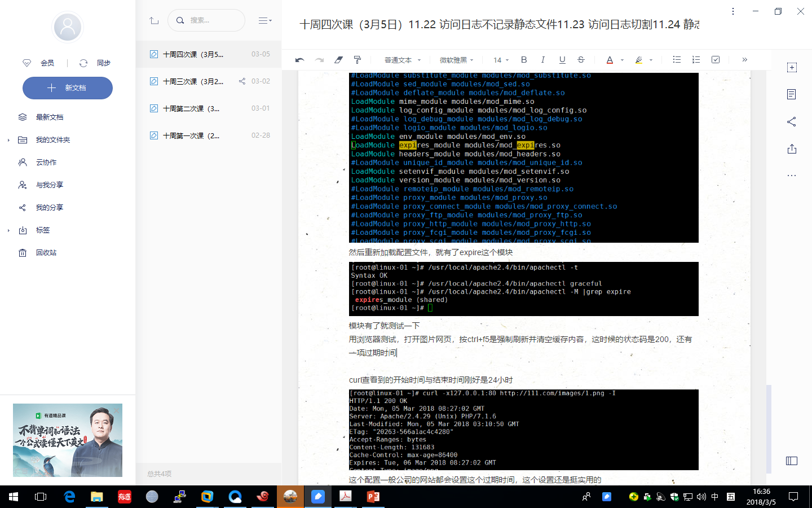Open the three-dot window menu

pyautogui.click(x=733, y=11)
